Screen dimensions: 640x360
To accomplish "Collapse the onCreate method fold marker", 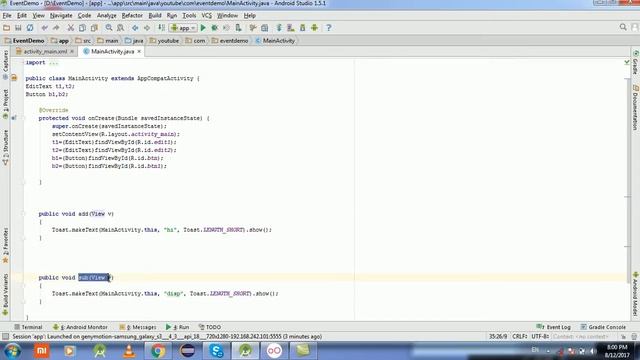I will coord(23,118).
